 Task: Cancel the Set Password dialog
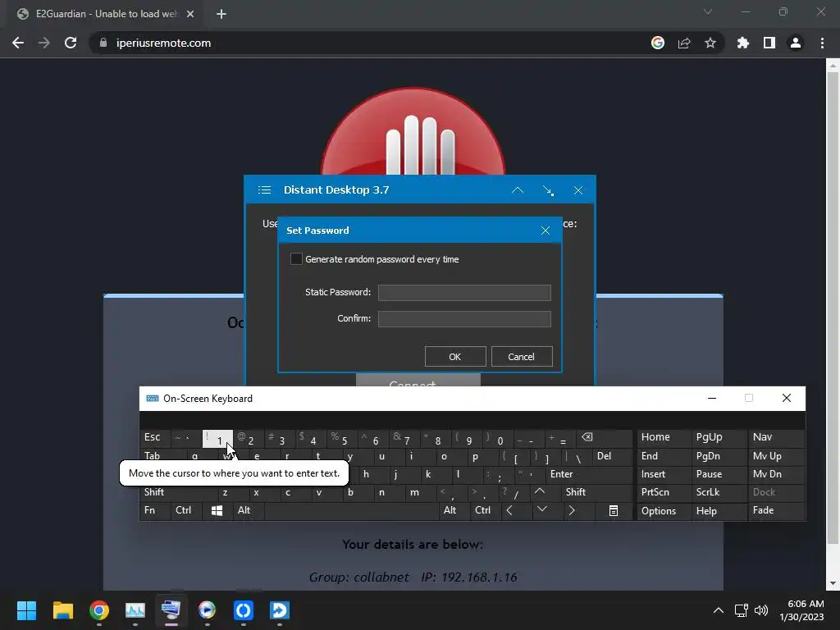coord(521,357)
